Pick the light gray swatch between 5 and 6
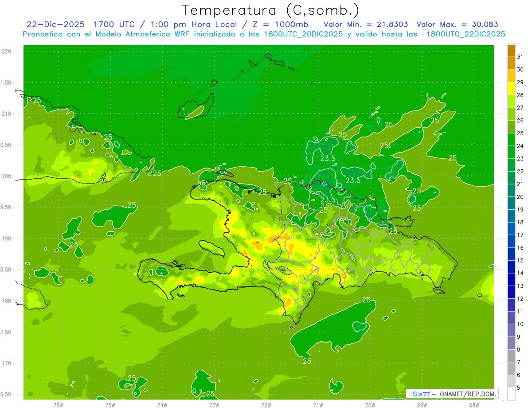 tap(511, 381)
